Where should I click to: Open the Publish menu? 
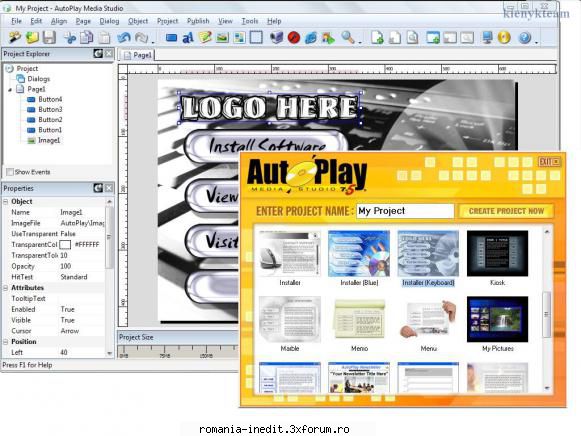[198, 21]
